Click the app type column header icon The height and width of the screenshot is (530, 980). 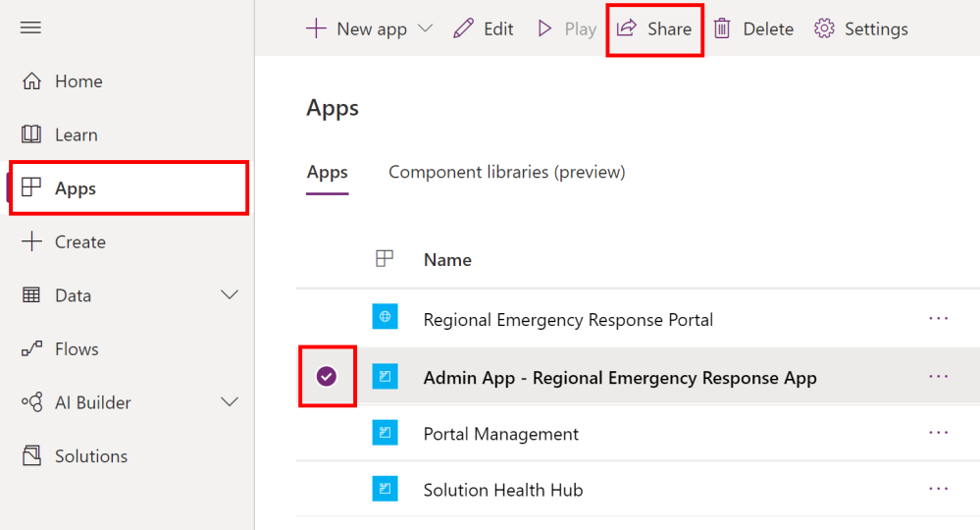(x=385, y=259)
